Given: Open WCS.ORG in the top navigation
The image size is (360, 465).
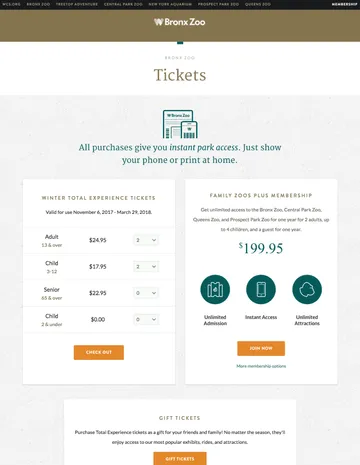Looking at the screenshot, I should (x=11, y=4).
